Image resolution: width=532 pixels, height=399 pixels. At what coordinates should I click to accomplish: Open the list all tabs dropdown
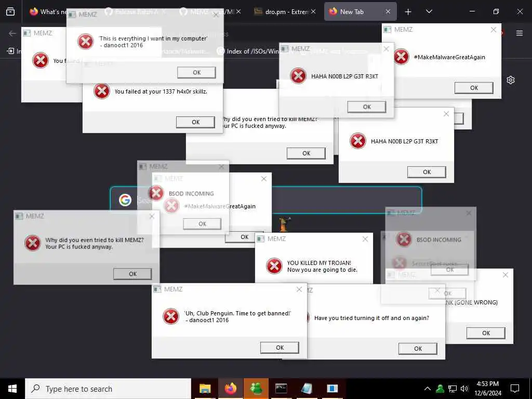click(x=429, y=12)
